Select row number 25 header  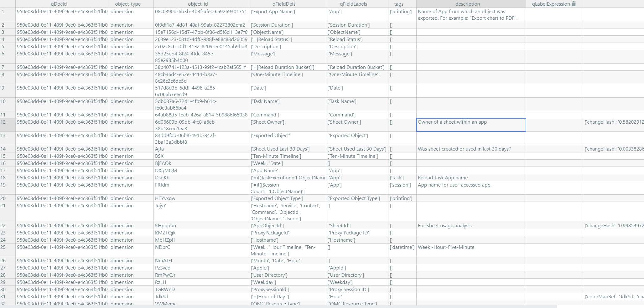click(x=8, y=250)
